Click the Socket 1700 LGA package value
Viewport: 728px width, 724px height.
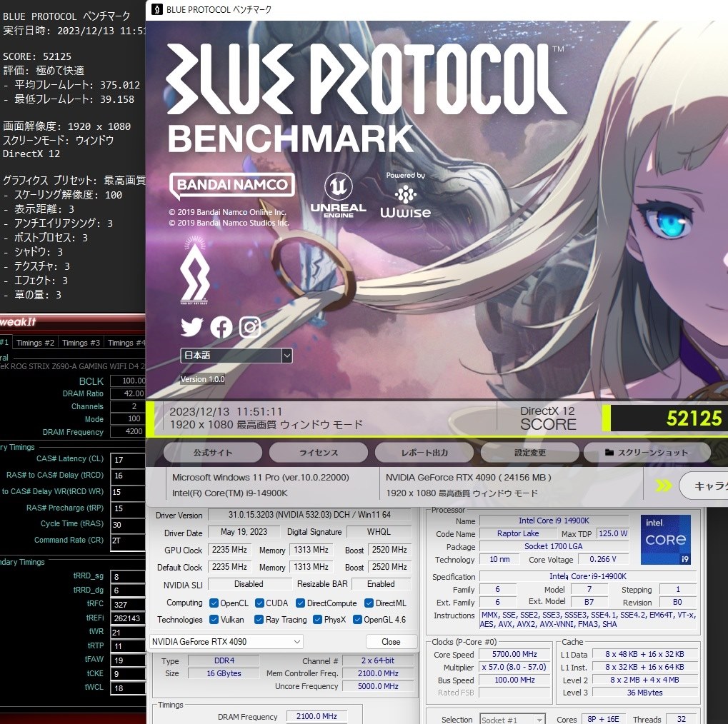(x=554, y=547)
